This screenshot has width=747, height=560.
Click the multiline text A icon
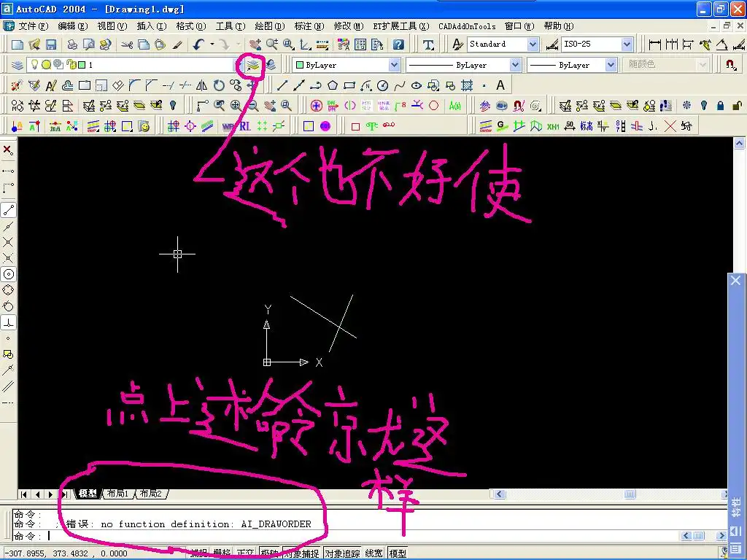(500, 86)
